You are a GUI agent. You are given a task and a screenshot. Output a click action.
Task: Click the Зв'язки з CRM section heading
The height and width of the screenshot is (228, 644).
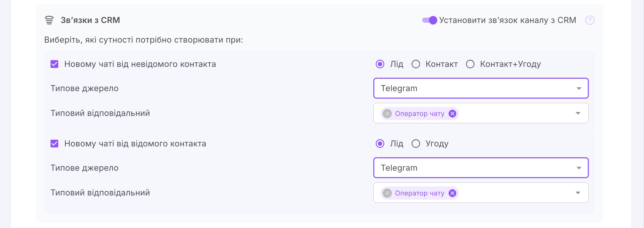point(90,20)
